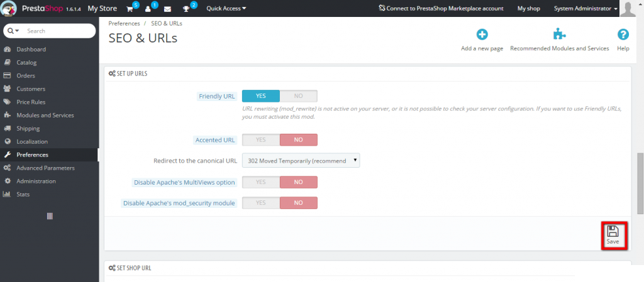Set Disable Apache's MultiViews option to NO

pos(299,182)
